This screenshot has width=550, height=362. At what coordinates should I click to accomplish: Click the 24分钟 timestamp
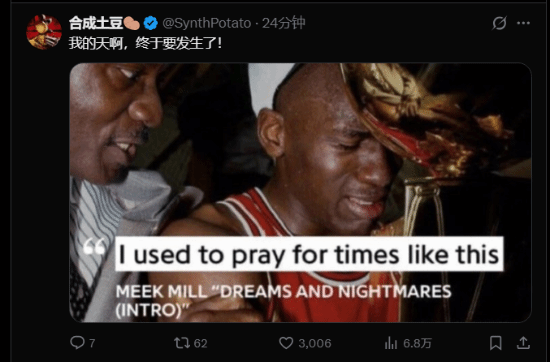coord(283,23)
